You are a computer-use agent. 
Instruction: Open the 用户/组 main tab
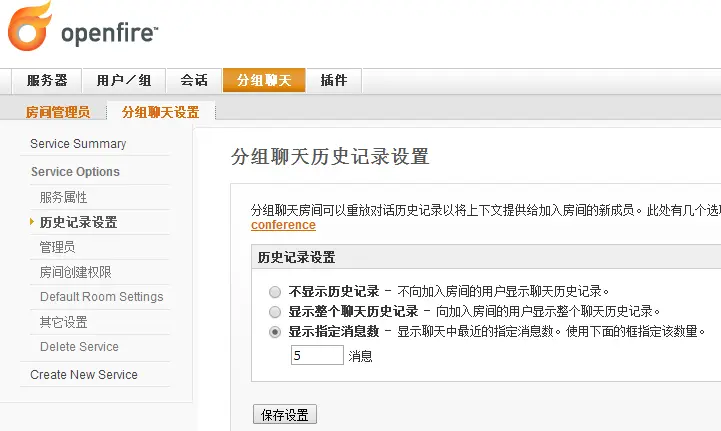tap(124, 80)
